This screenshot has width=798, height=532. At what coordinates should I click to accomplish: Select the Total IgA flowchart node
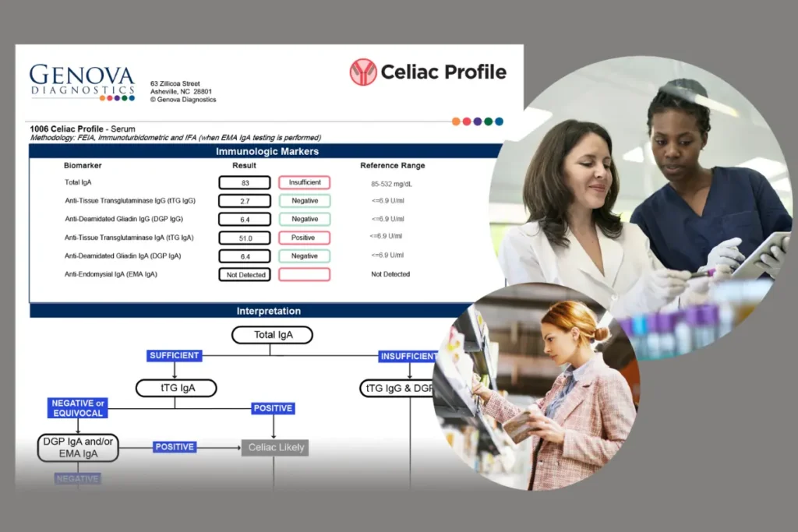(272, 335)
